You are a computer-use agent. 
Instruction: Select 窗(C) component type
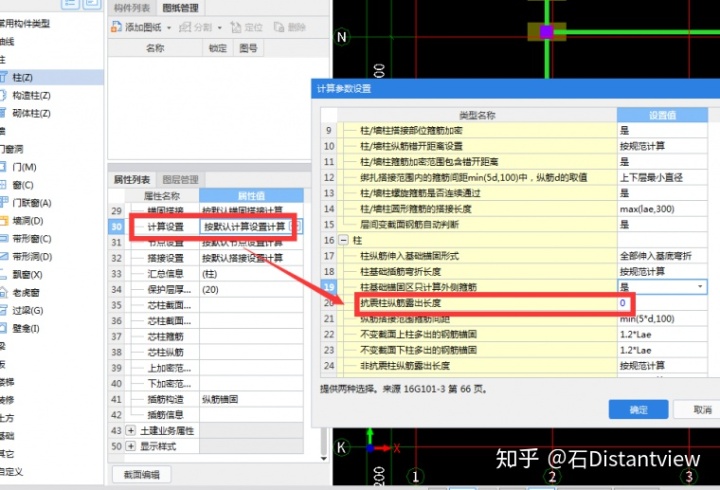pos(23,185)
